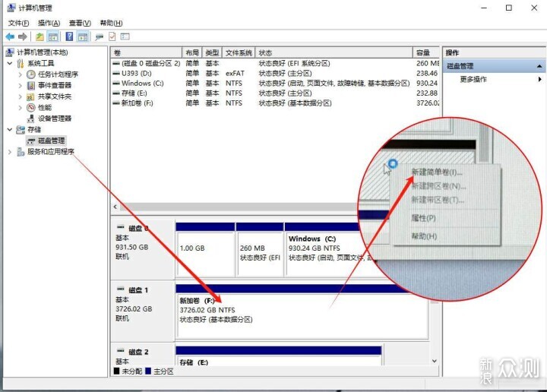Sort by the 容量 column header
Image resolution: width=547 pixels, height=392 pixels.
tap(426, 52)
